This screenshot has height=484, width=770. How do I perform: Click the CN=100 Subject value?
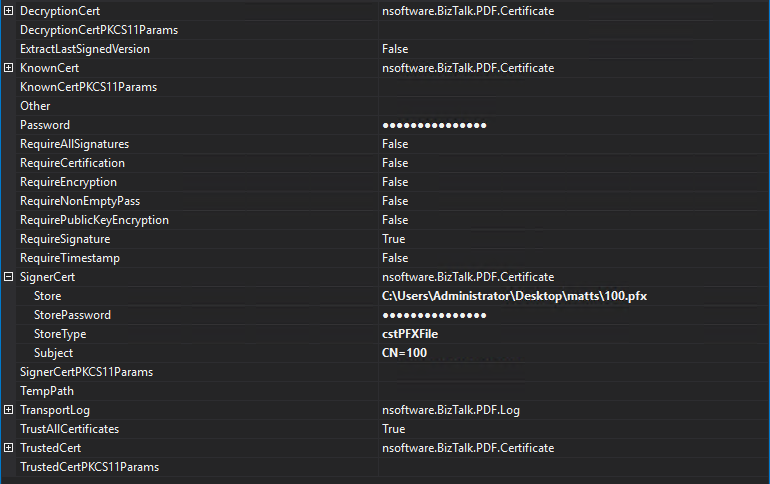(x=404, y=353)
